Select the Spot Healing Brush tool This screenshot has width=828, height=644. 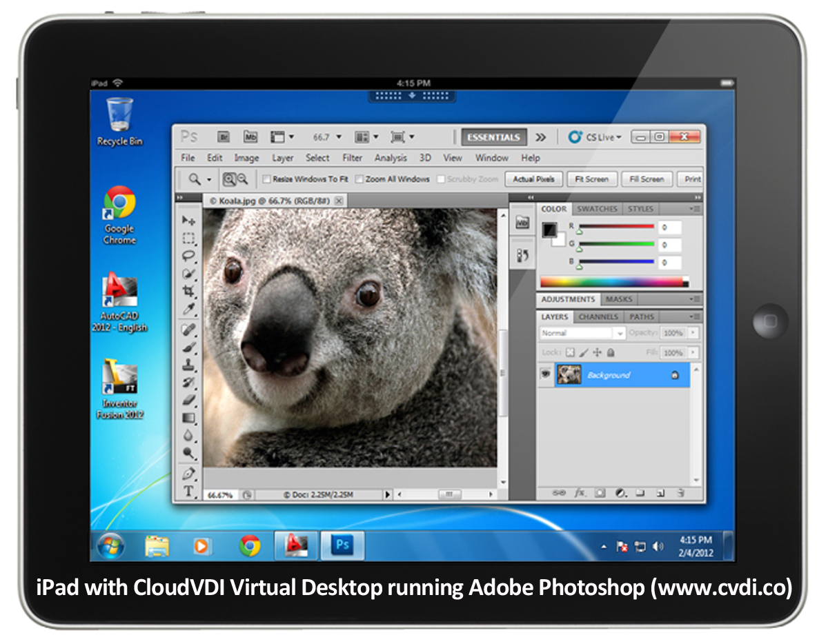(x=188, y=330)
